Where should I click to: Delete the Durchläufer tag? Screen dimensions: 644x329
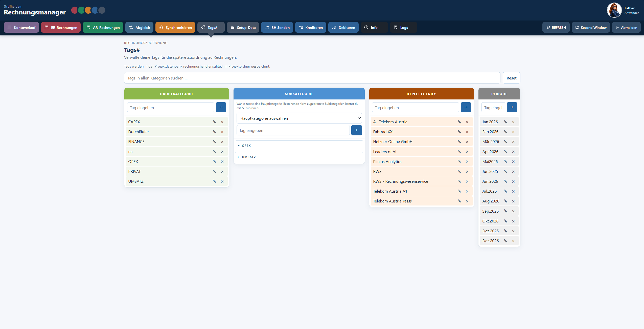point(222,132)
